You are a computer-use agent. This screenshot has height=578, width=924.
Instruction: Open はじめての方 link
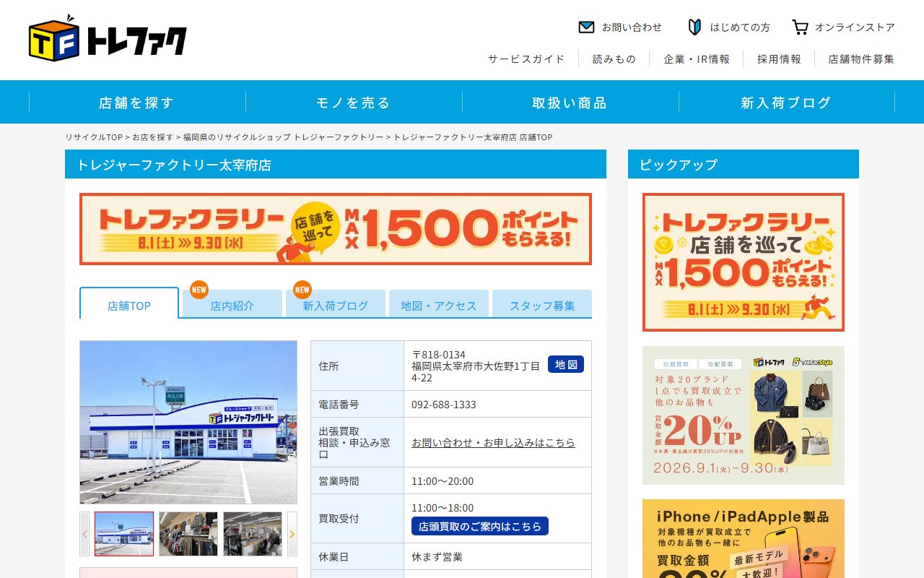pyautogui.click(x=740, y=27)
